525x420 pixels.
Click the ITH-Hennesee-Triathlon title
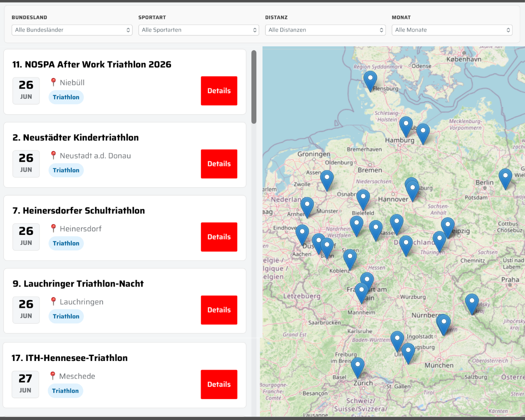[70, 358]
